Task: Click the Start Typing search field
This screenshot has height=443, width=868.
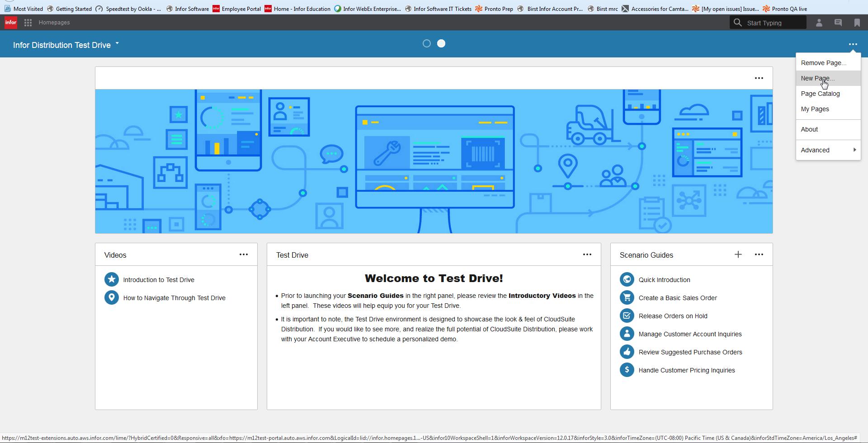Action: point(773,23)
